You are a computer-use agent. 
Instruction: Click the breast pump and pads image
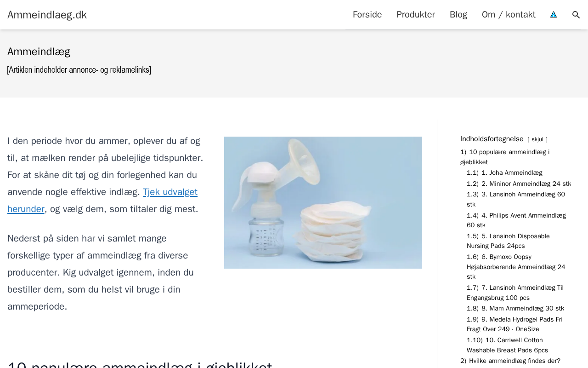pyautogui.click(x=323, y=202)
